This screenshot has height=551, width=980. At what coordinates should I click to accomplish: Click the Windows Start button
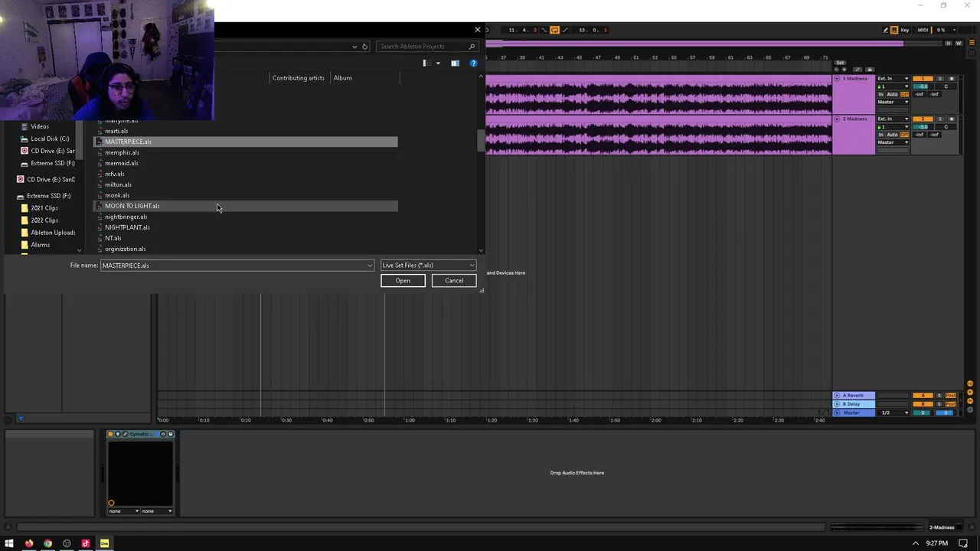coord(9,543)
